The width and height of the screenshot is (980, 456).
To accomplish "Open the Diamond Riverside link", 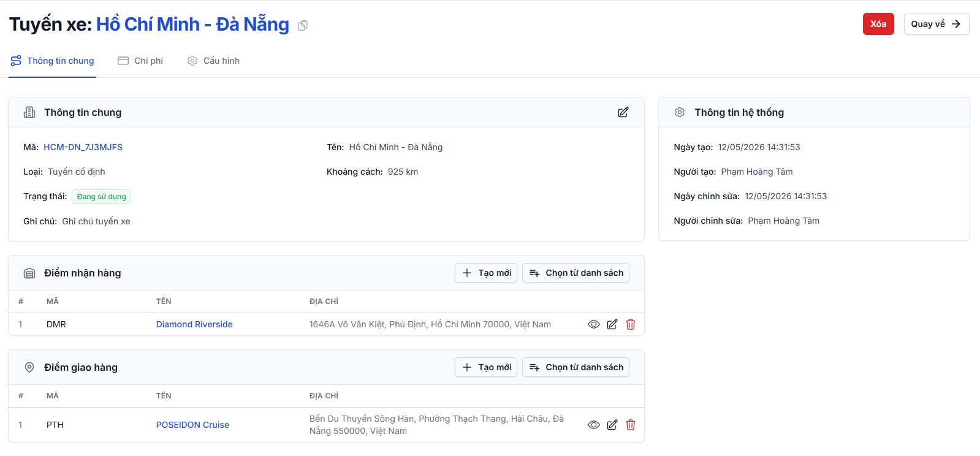I will (x=194, y=324).
